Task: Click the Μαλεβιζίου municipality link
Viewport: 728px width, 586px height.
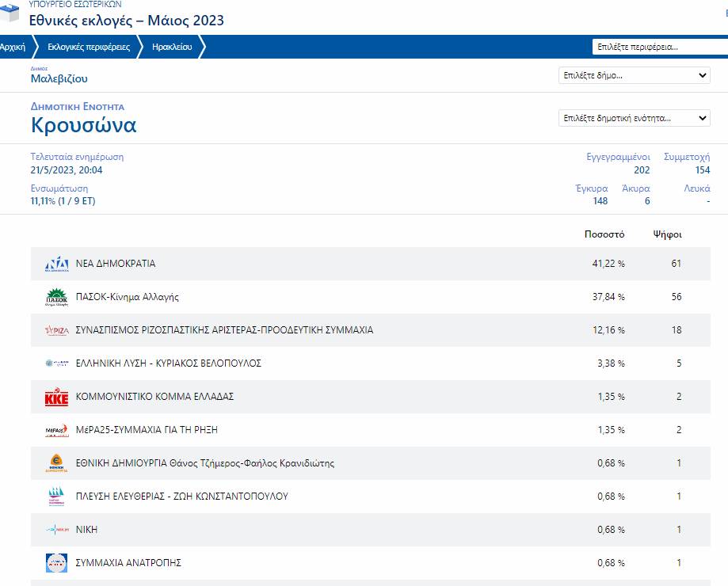Action: tap(59, 79)
